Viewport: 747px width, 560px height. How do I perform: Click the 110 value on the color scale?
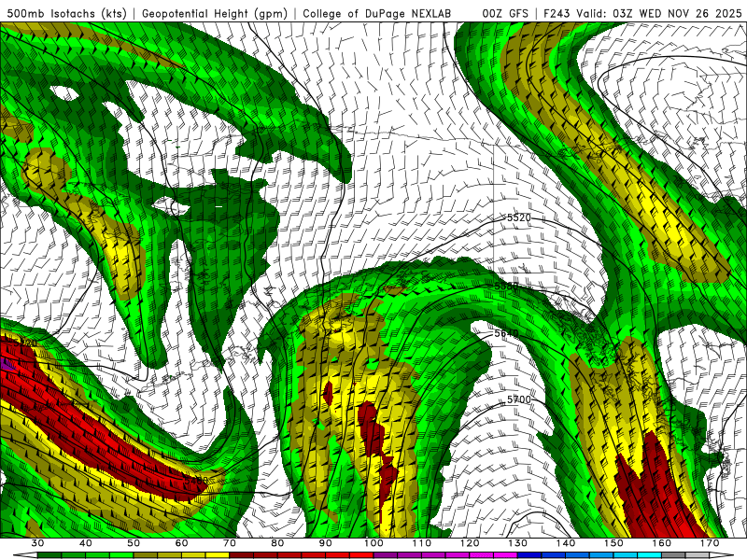tap(422, 543)
